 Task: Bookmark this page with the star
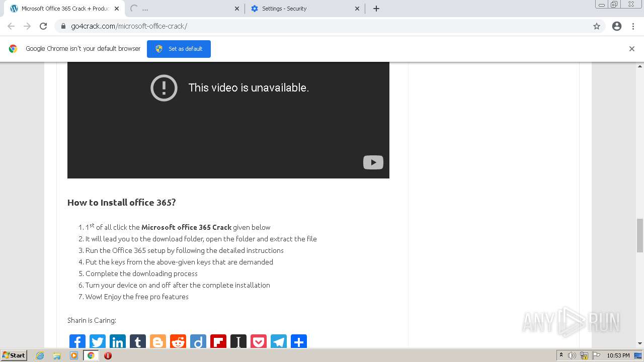click(x=597, y=26)
